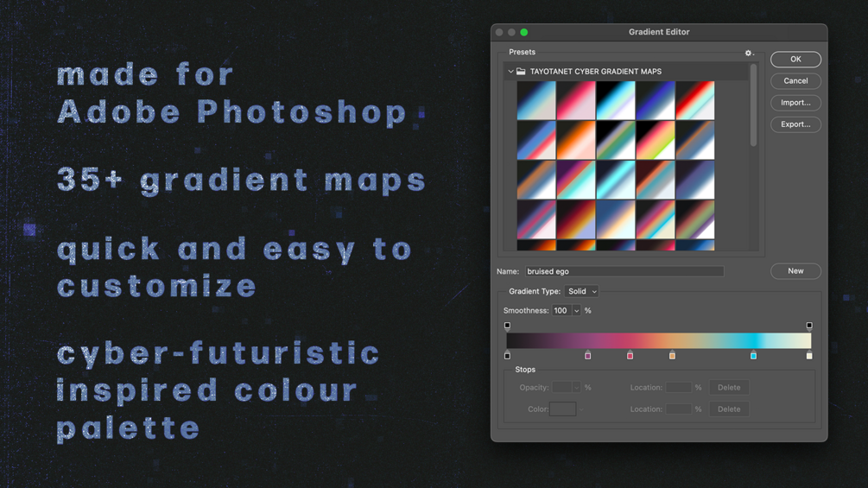Screen dimensions: 868x488
Task: Click the gradient Name field 'bruised ego'
Action: point(624,271)
